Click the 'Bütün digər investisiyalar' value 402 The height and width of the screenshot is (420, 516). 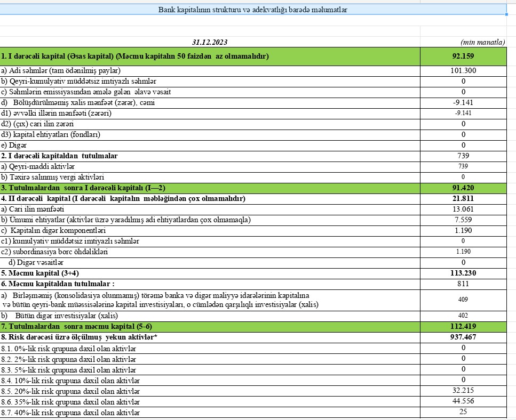click(463, 316)
